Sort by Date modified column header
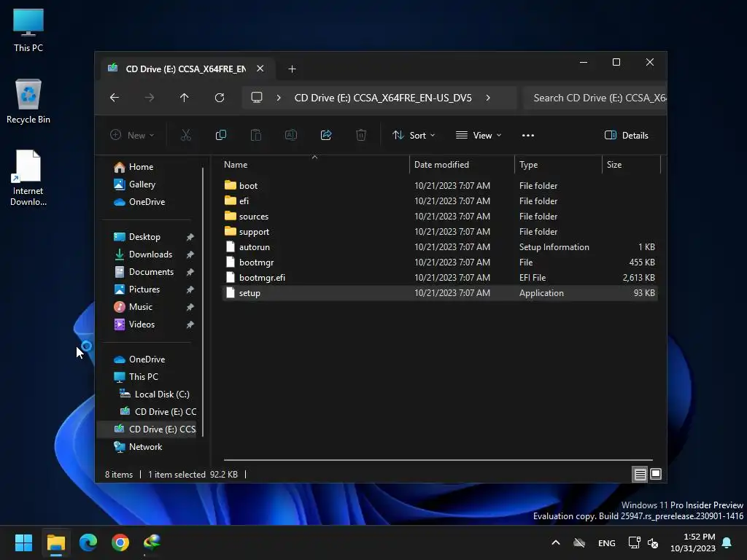The height and width of the screenshot is (560, 747). coord(462,165)
